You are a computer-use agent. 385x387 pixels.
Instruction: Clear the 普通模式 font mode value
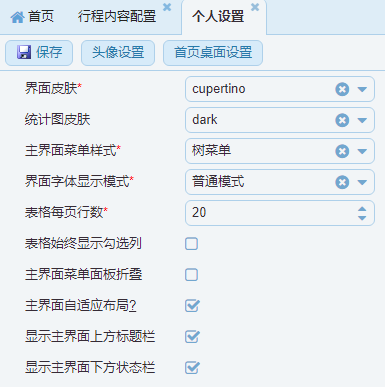pyautogui.click(x=342, y=182)
